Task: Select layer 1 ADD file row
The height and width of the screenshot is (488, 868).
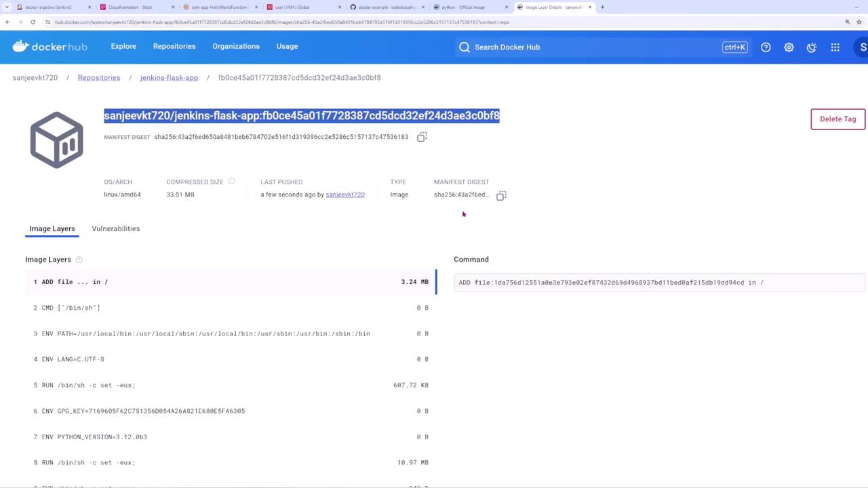Action: point(231,282)
